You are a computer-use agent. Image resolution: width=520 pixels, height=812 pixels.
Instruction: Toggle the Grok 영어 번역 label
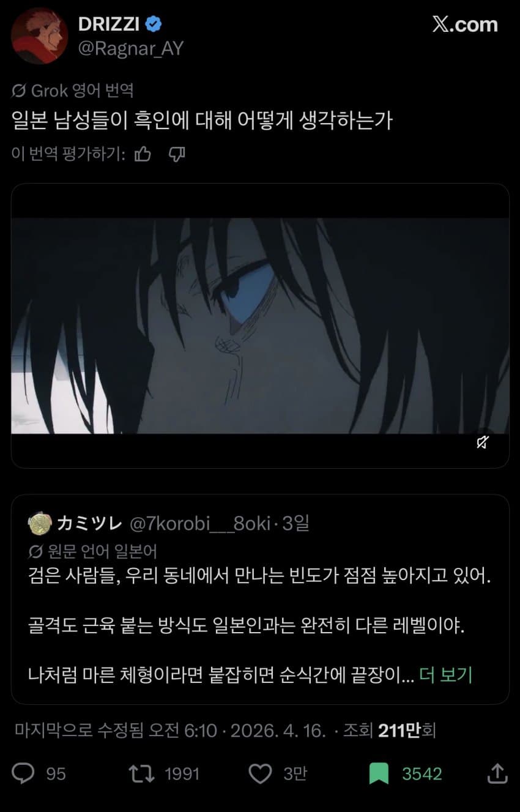click(72, 91)
